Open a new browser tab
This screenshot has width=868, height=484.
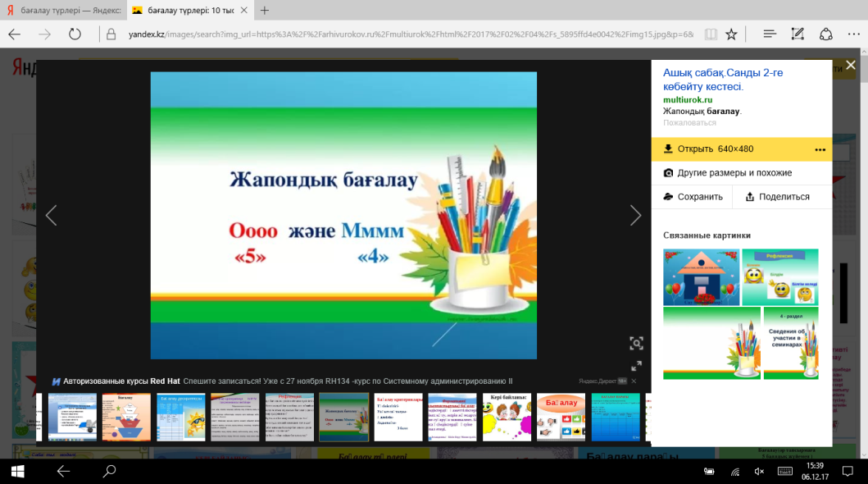point(265,11)
